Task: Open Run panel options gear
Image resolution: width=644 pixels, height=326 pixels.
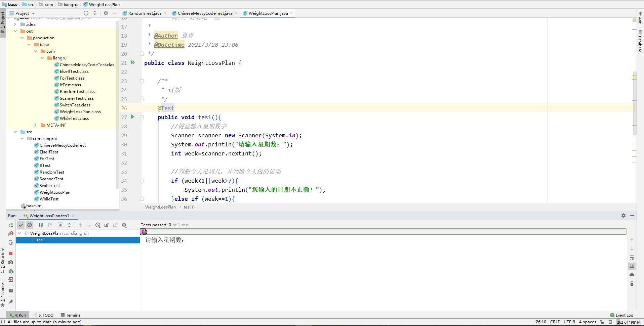Action: coord(623,216)
